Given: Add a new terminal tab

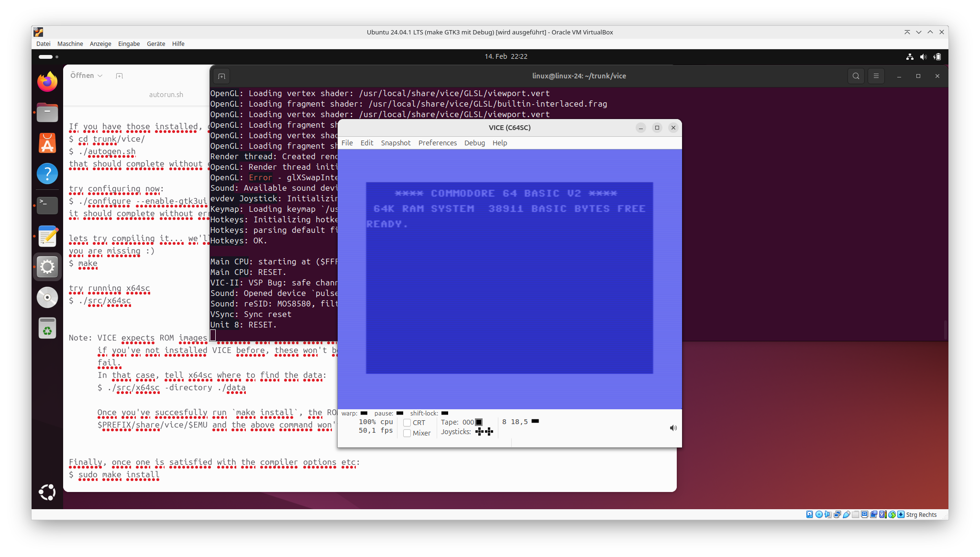Looking at the screenshot, I should pyautogui.click(x=221, y=76).
